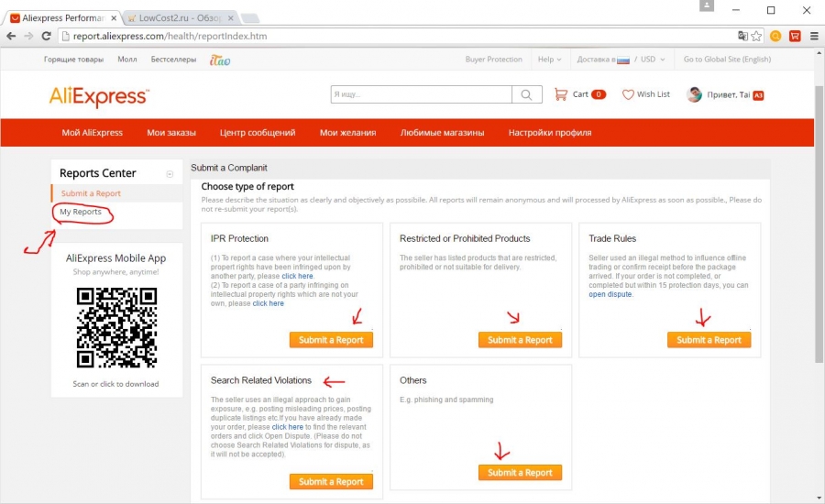Viewport: 825px width, 504px height.
Task: Open the delivery country and USD dropdown
Action: (x=621, y=60)
